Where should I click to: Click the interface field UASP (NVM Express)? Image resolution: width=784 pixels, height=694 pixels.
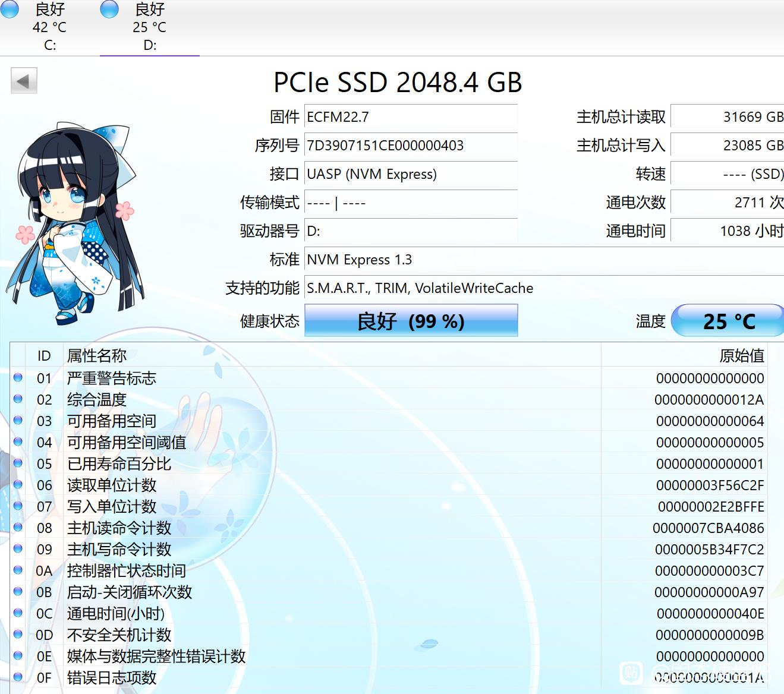click(x=411, y=174)
